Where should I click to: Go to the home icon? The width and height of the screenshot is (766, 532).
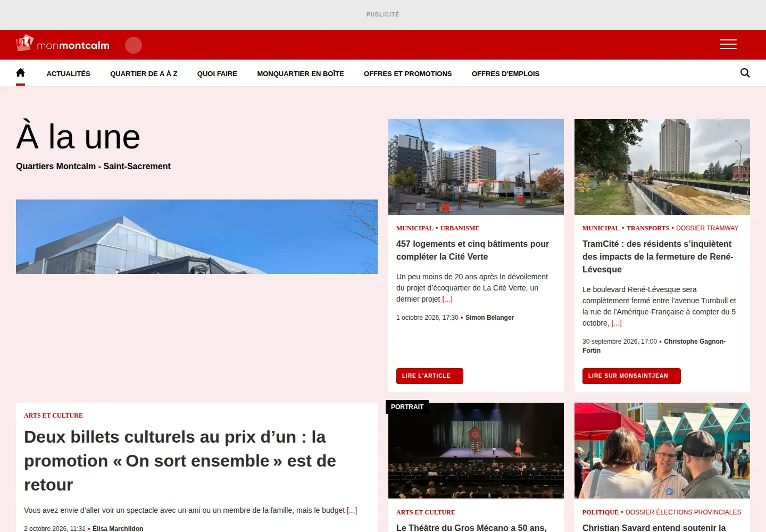pyautogui.click(x=20, y=73)
